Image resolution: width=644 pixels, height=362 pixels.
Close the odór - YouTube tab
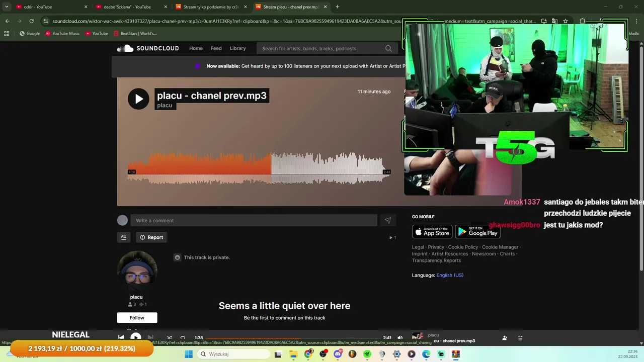point(86,7)
